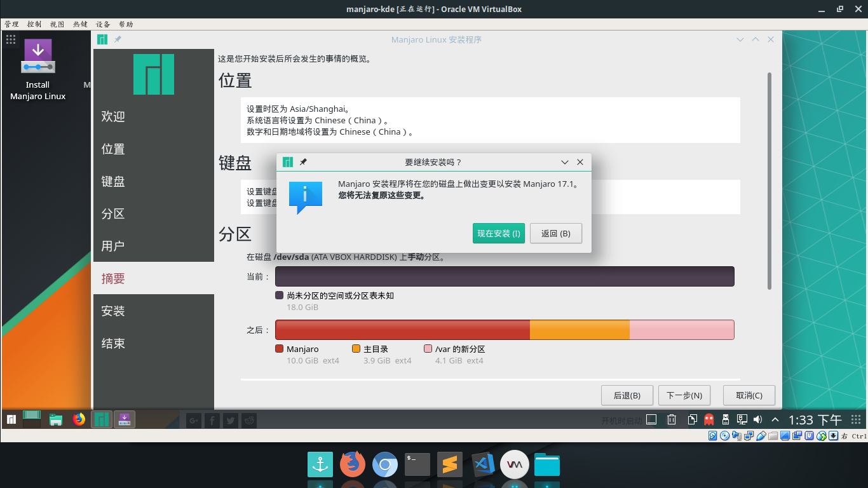The width and height of the screenshot is (868, 488).
Task: Open VirtualBox 管理 menu
Action: [x=11, y=24]
